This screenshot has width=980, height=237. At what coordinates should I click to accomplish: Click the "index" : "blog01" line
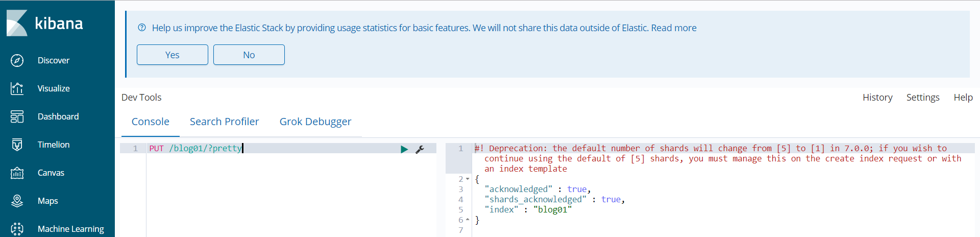coord(528,209)
